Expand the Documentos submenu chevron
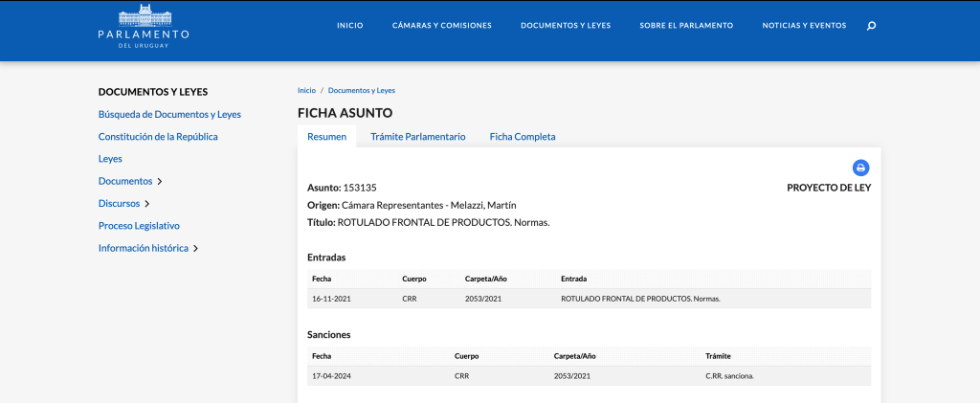This screenshot has height=403, width=980. pos(160,181)
